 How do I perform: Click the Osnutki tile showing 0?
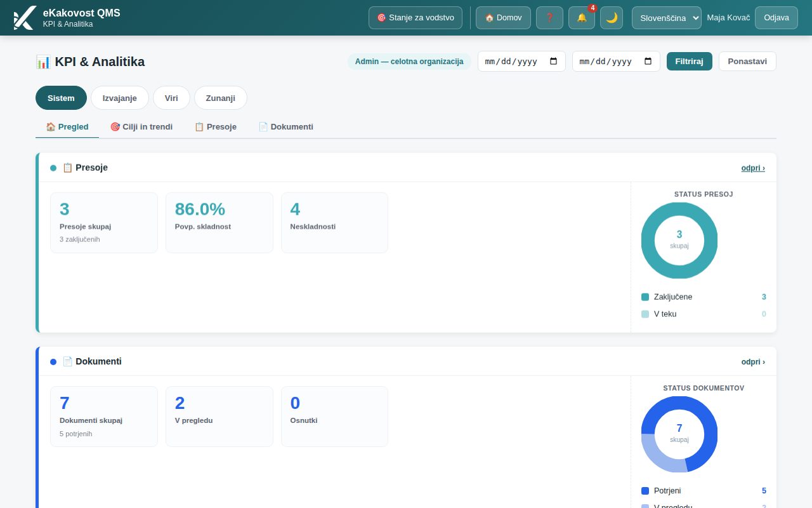click(334, 417)
